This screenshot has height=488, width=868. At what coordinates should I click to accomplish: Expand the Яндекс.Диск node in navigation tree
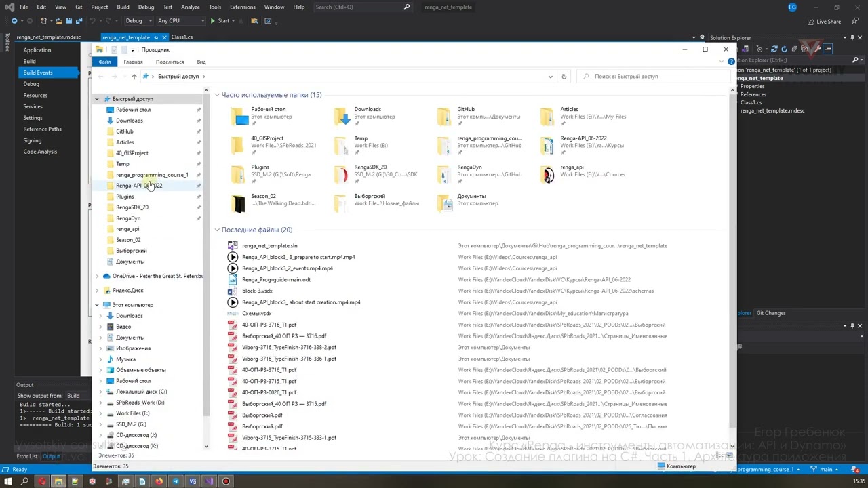pos(97,291)
